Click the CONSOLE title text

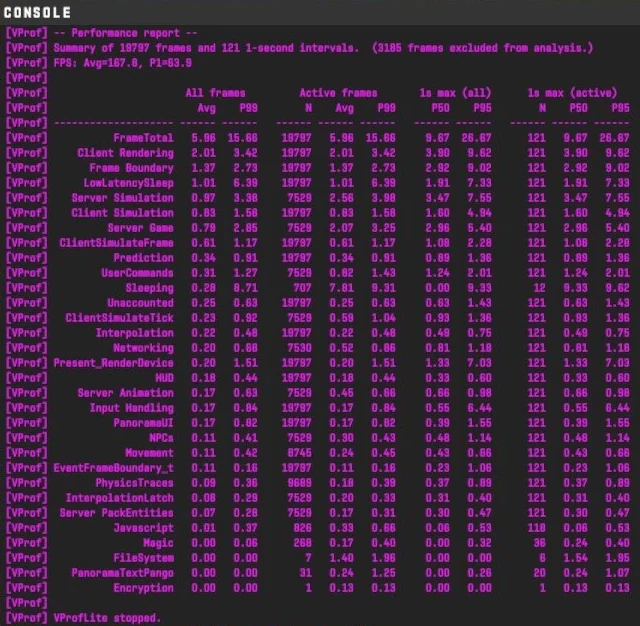pyautogui.click(x=37, y=12)
